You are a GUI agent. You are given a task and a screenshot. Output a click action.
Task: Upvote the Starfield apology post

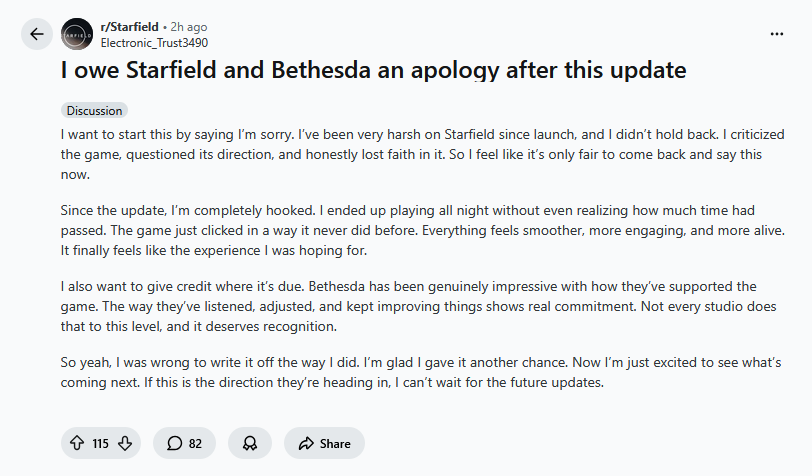pyautogui.click(x=77, y=443)
